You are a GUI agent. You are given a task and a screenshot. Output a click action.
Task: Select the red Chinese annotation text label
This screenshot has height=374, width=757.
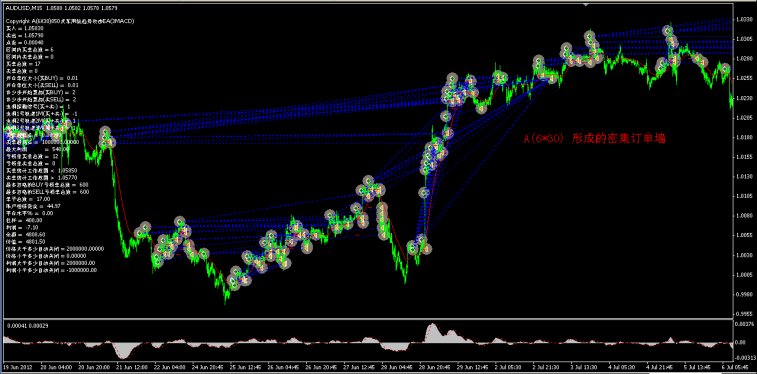[x=595, y=139]
